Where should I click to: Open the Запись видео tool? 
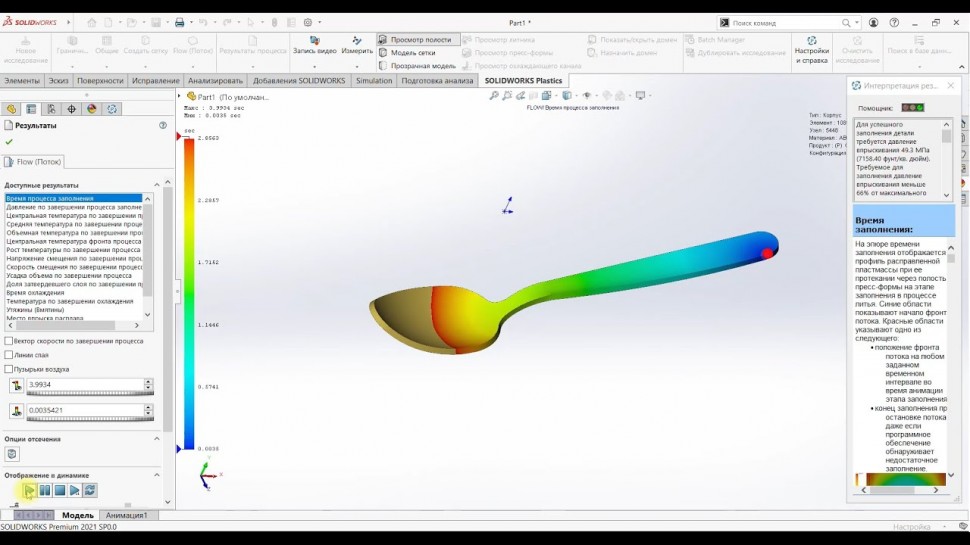314,45
